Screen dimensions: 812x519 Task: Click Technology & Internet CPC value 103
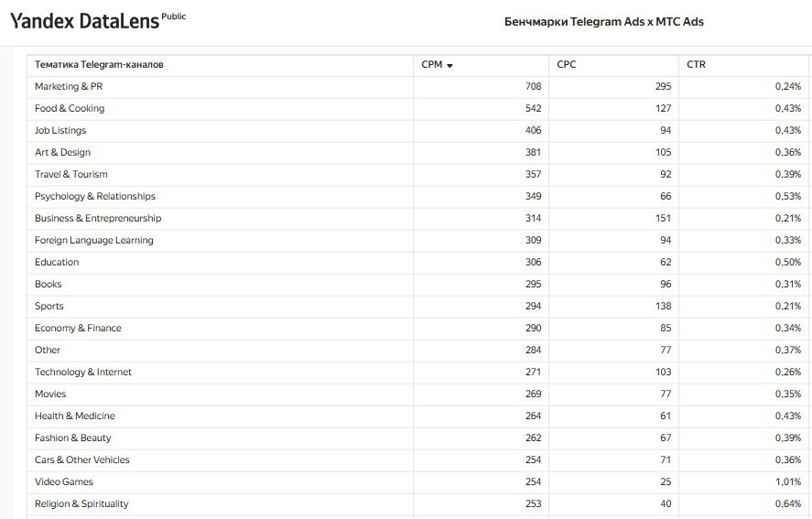coord(663,372)
